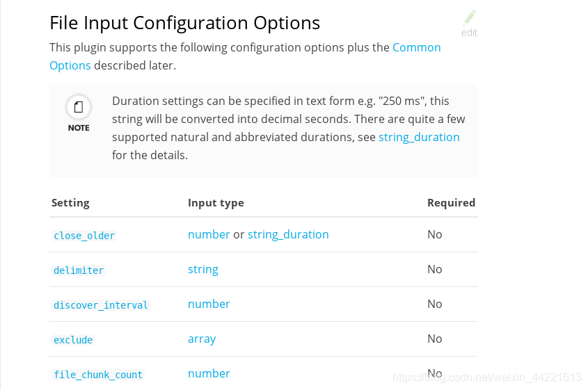Image resolution: width=588 pixels, height=390 pixels.
Task: Click the File Input Configuration Options heading
Action: pyautogui.click(x=185, y=23)
